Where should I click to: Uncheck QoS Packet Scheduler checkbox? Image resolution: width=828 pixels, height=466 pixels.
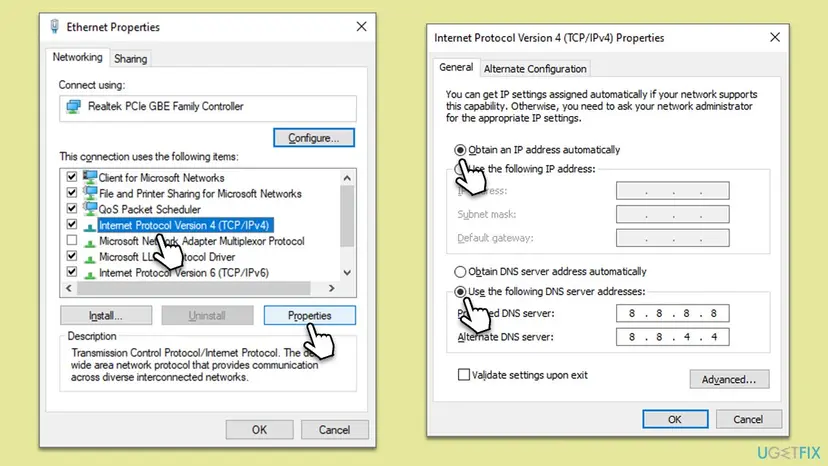pyautogui.click(x=72, y=208)
